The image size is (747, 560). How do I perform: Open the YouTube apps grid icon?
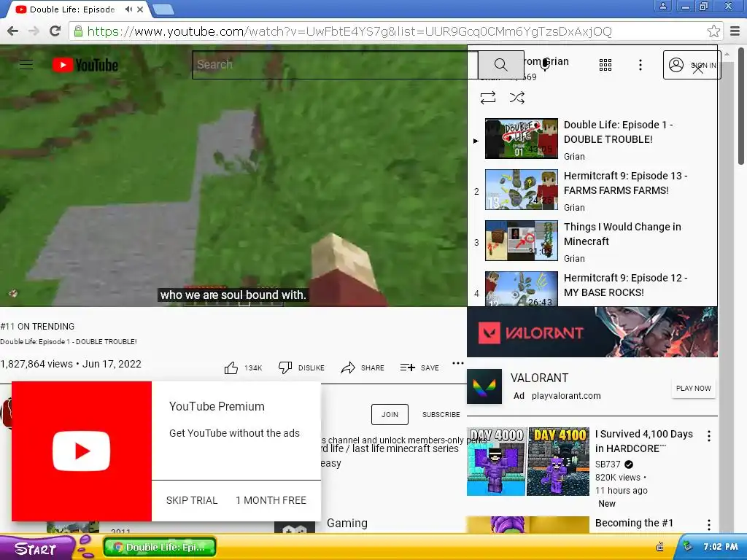(605, 65)
